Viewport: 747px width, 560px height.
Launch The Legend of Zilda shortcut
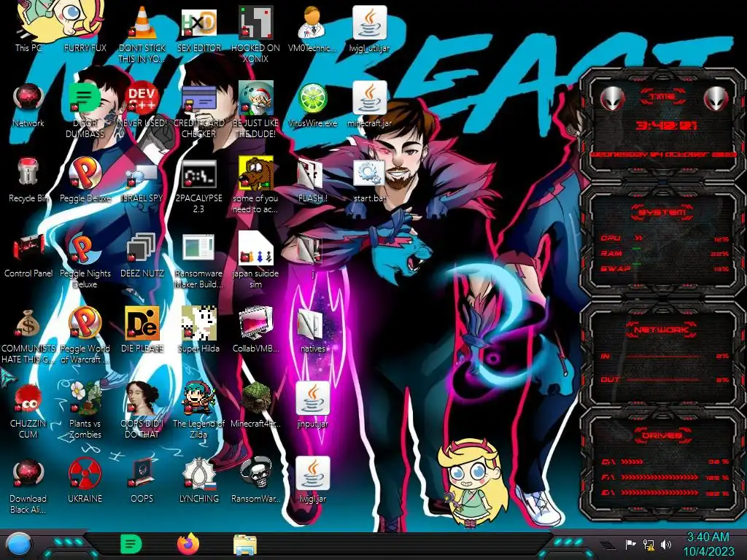[198, 398]
